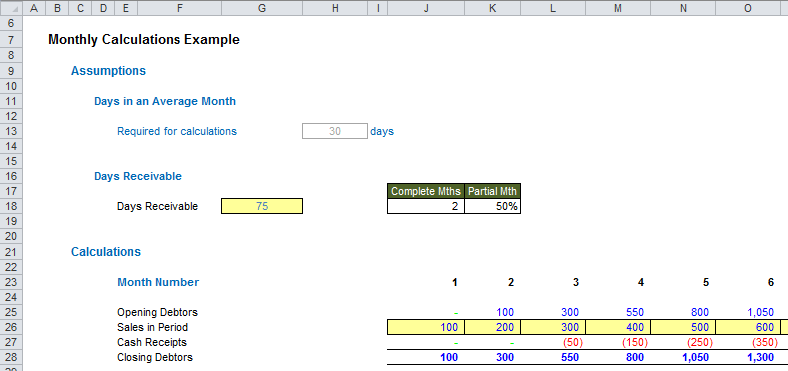The width and height of the screenshot is (788, 371).
Task: Click month number 4 cell
Action: 641,282
